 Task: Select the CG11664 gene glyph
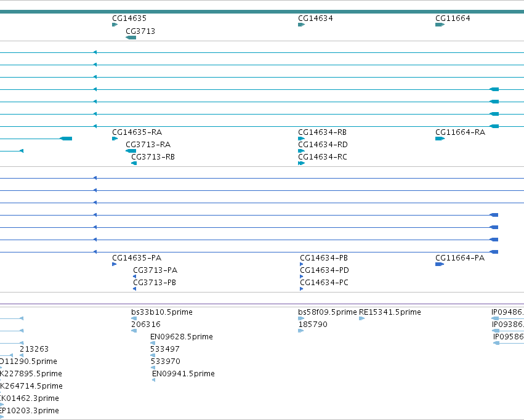click(x=440, y=25)
